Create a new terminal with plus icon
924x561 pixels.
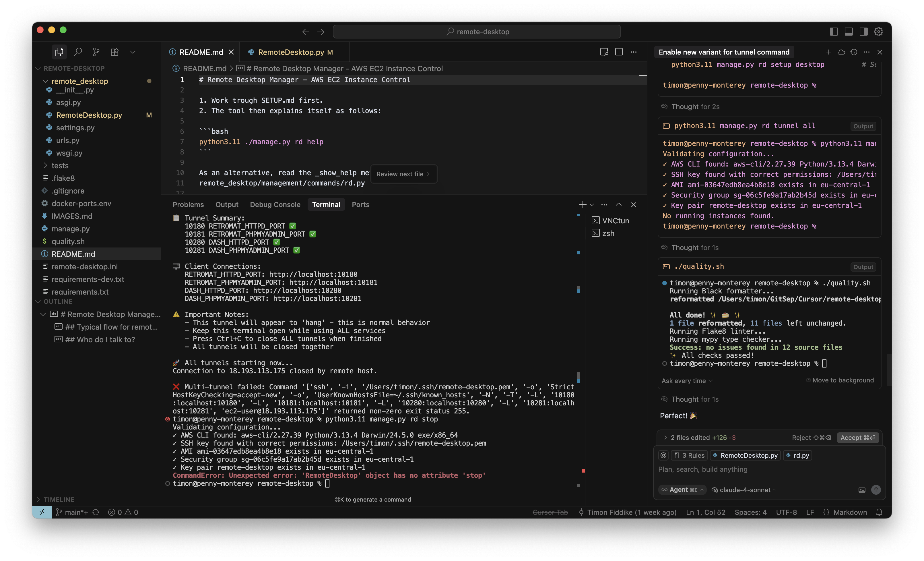(582, 204)
